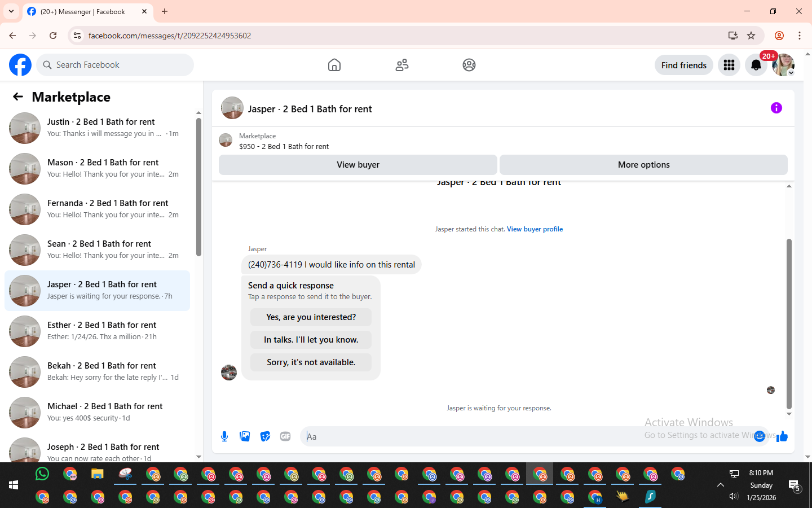Click the voice clip microphone icon
The height and width of the screenshot is (508, 812).
224,436
